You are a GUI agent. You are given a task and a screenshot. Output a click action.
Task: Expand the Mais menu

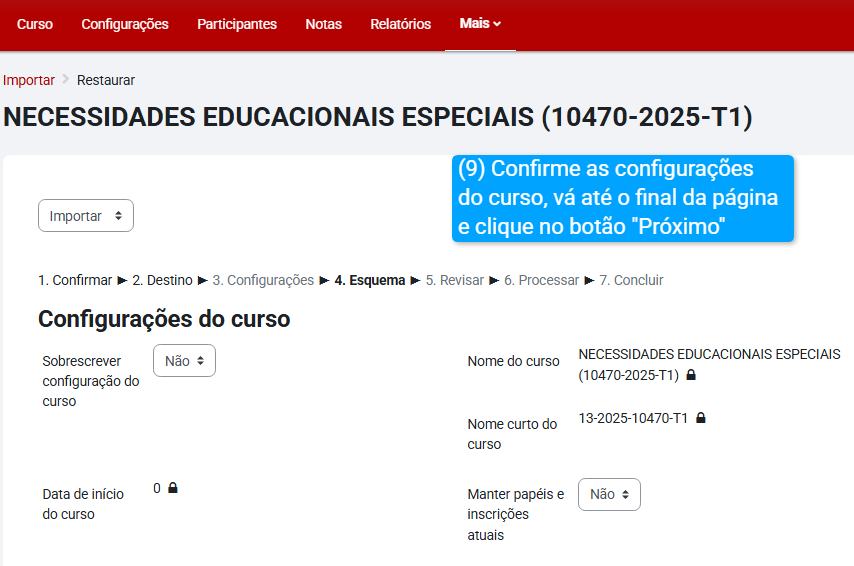(480, 23)
